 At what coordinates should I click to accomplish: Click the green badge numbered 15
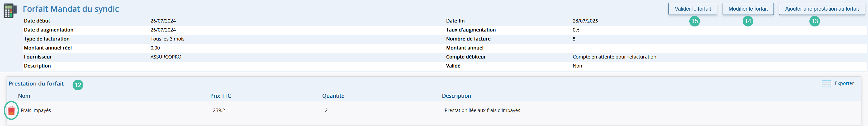pyautogui.click(x=694, y=21)
